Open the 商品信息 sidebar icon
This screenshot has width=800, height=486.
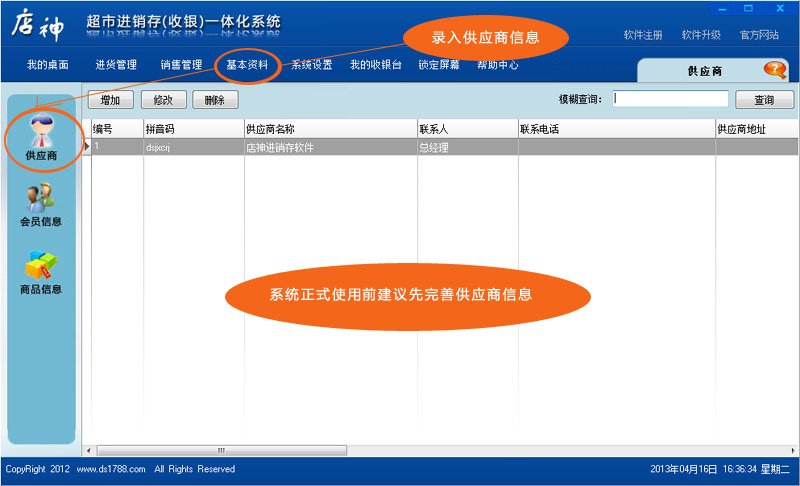[x=41, y=272]
